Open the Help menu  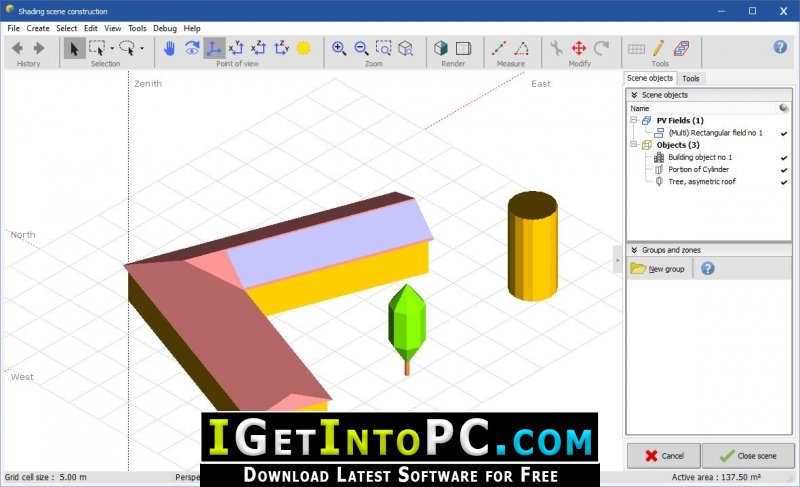(x=192, y=29)
